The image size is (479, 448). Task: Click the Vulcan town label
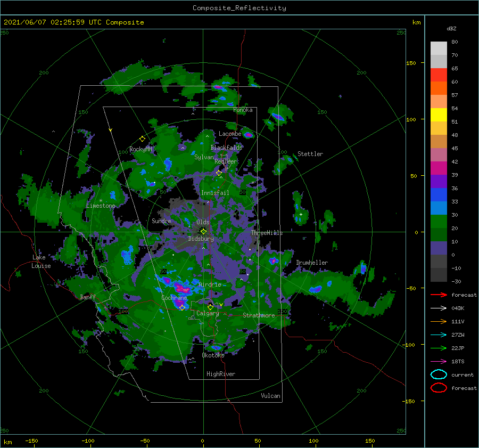271,396
